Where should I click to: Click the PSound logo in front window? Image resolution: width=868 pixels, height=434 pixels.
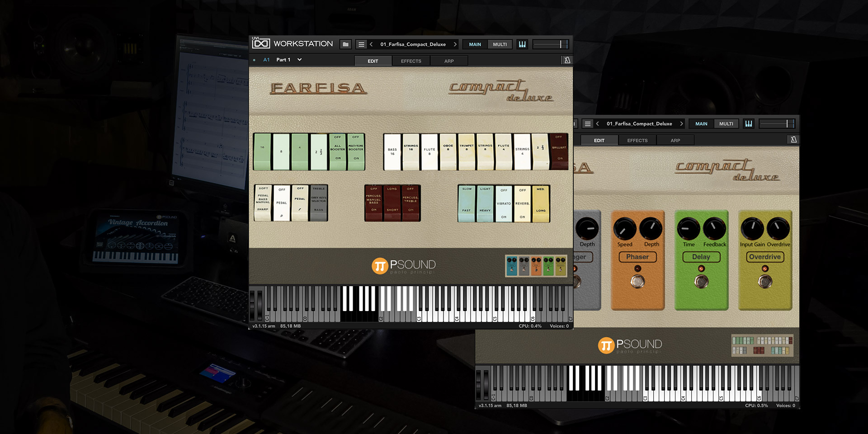pos(404,266)
